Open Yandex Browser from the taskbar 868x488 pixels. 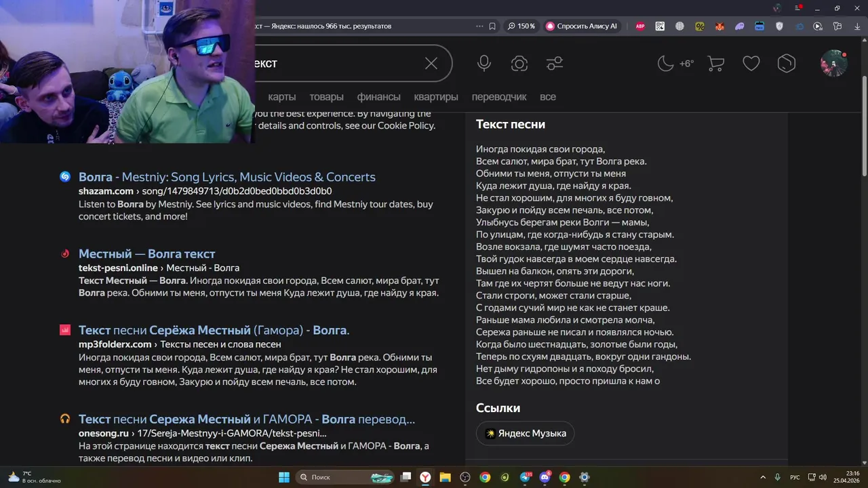[425, 477]
